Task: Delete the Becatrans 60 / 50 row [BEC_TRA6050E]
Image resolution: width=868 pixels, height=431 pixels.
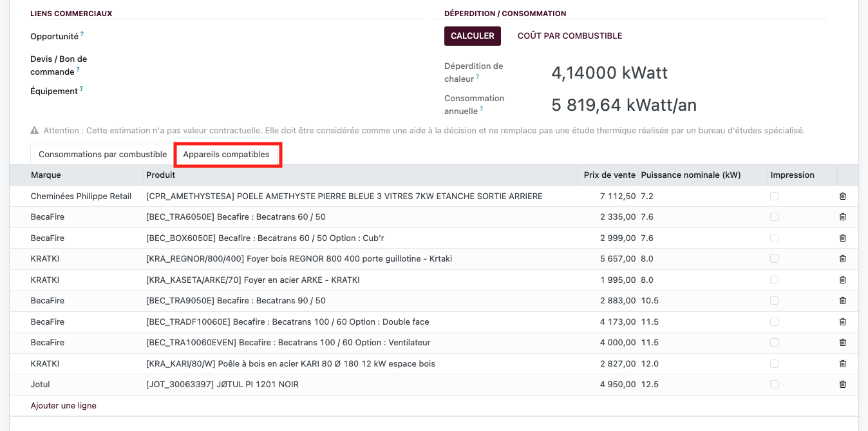Action: coord(843,217)
